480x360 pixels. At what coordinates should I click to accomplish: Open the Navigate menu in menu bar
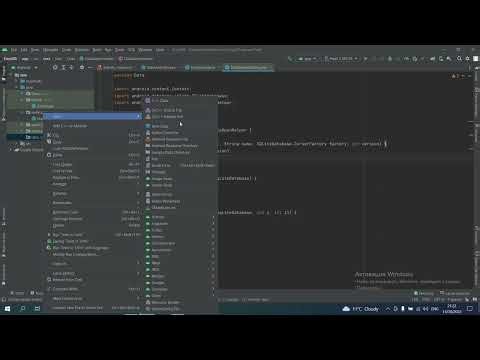click(x=50, y=50)
